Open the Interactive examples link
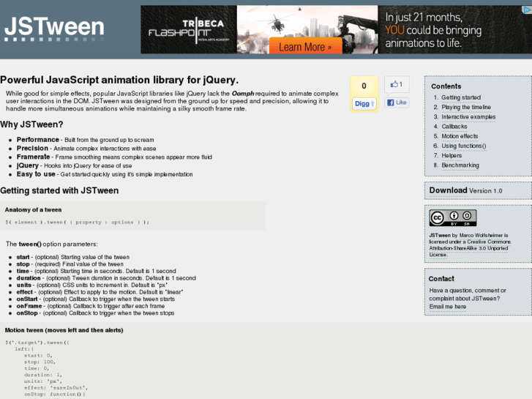 pyautogui.click(x=468, y=117)
